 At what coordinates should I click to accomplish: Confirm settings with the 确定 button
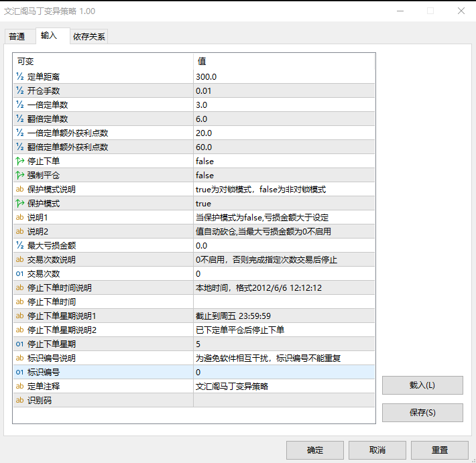pyautogui.click(x=314, y=450)
